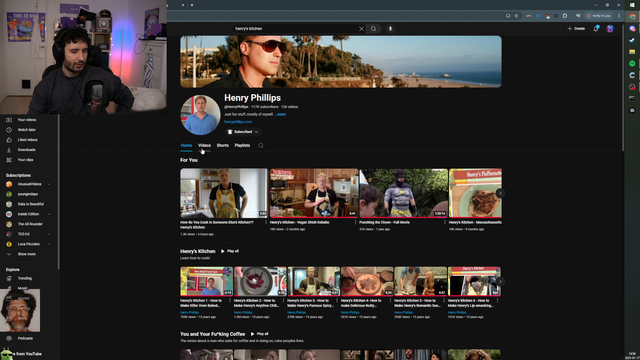Click the search magnifier button
The height and width of the screenshot is (360, 640).
coord(373,29)
